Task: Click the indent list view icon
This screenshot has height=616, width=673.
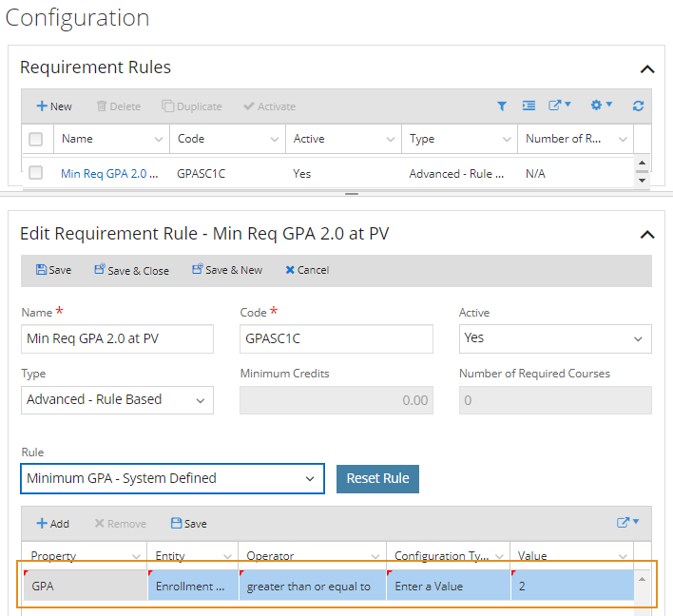Action: point(529,106)
